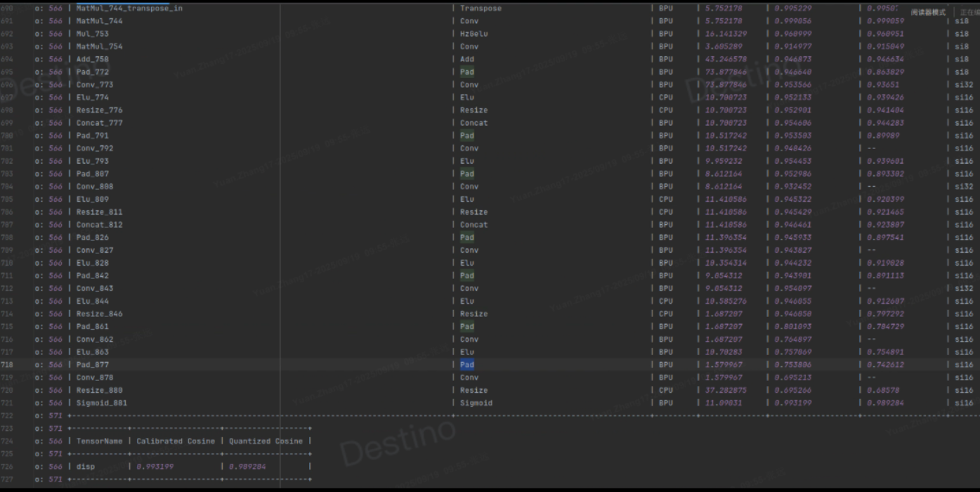Click the Elu_828 node name
980x492 pixels.
(x=93, y=263)
